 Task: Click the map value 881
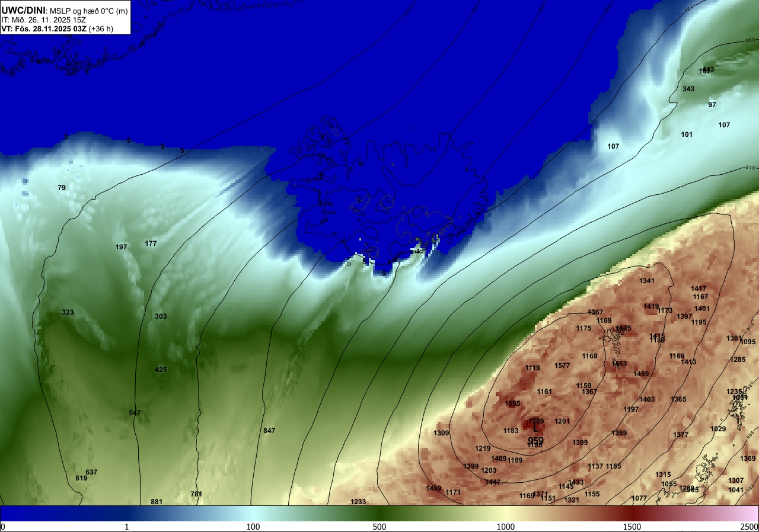click(x=157, y=502)
